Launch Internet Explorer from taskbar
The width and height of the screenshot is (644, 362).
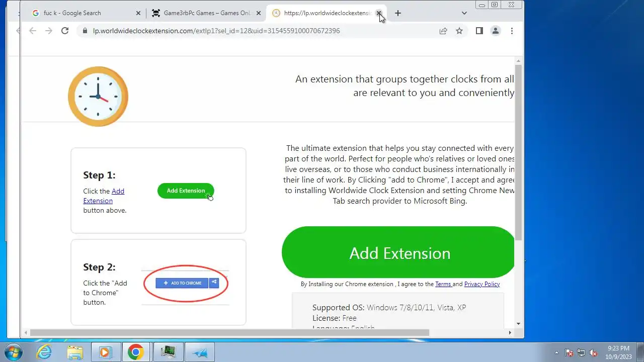[x=44, y=352]
